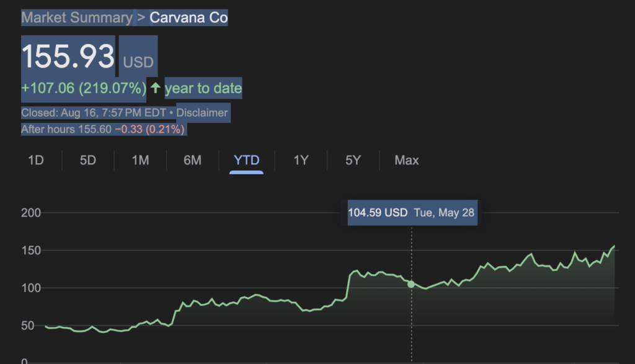The width and height of the screenshot is (635, 364).
Task: Click the Disclaimer link
Action: 202,113
